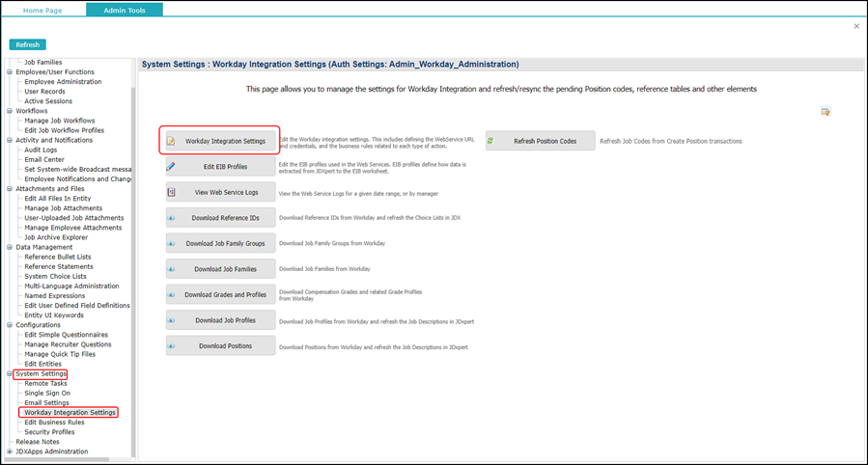Open Manage Quick Tip Files
The height and width of the screenshot is (465, 868).
pyautogui.click(x=60, y=354)
